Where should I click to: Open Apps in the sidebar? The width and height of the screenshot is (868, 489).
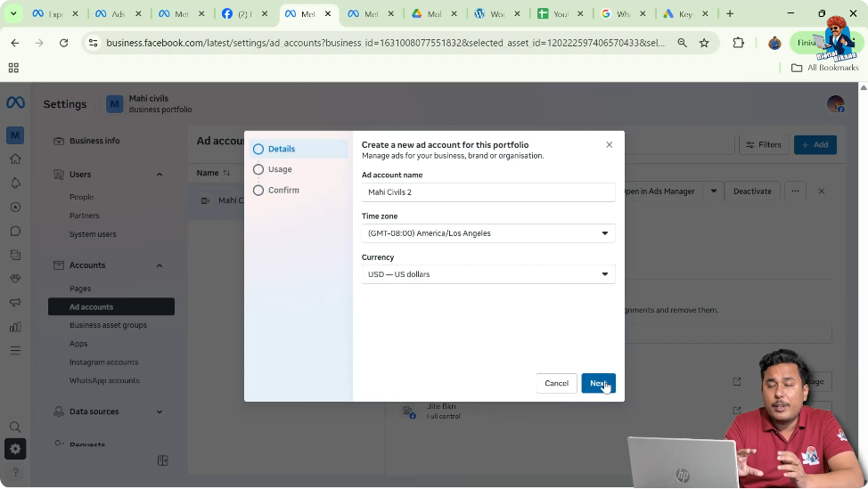78,344
